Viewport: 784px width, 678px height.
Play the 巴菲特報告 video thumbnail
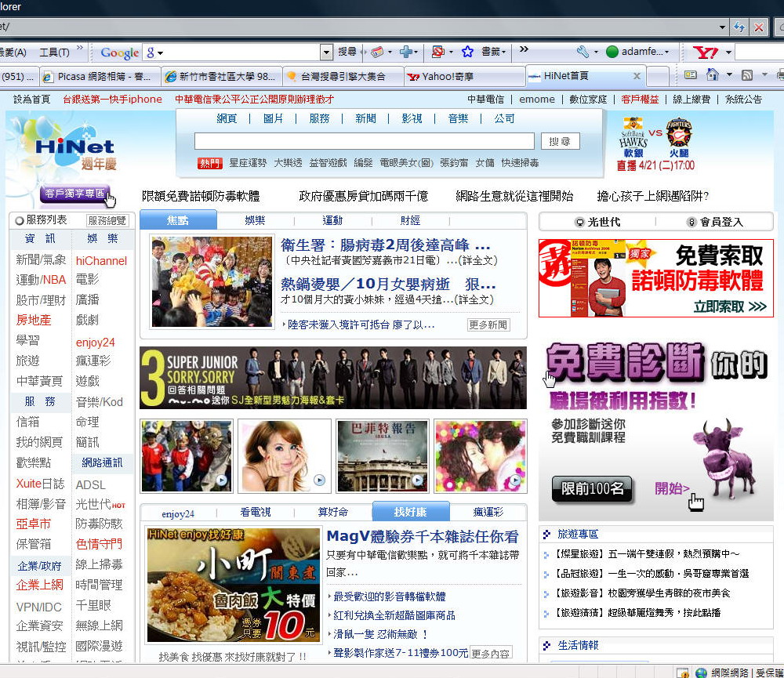pos(383,455)
